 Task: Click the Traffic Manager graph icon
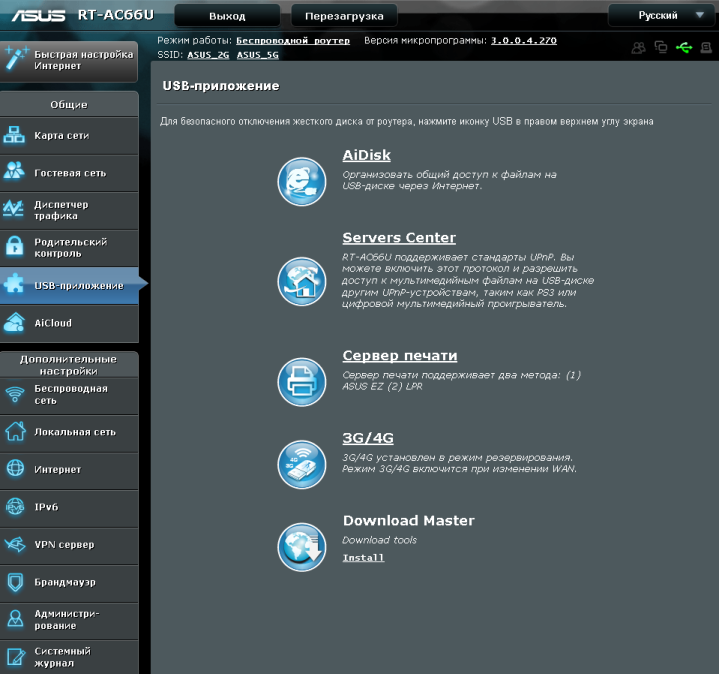click(x=13, y=208)
